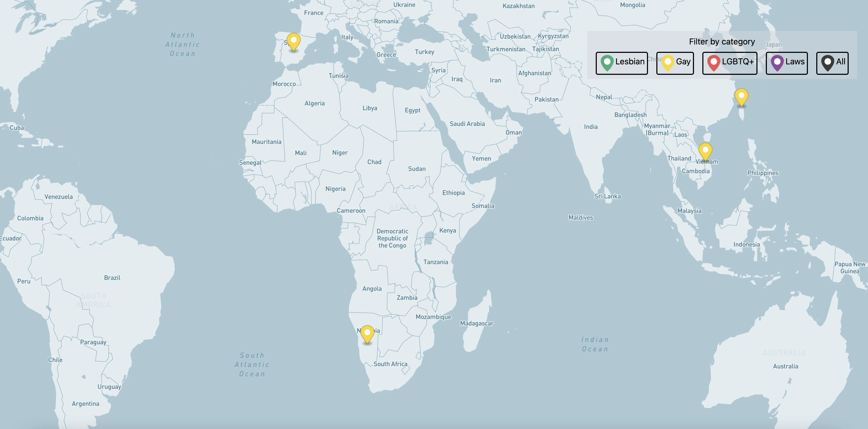
Task: Select the yellow marker on Vietnam
Action: [705, 151]
